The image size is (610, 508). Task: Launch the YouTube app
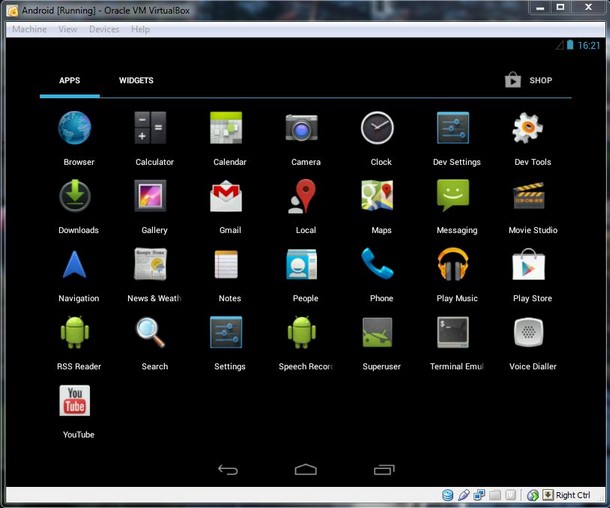75,401
